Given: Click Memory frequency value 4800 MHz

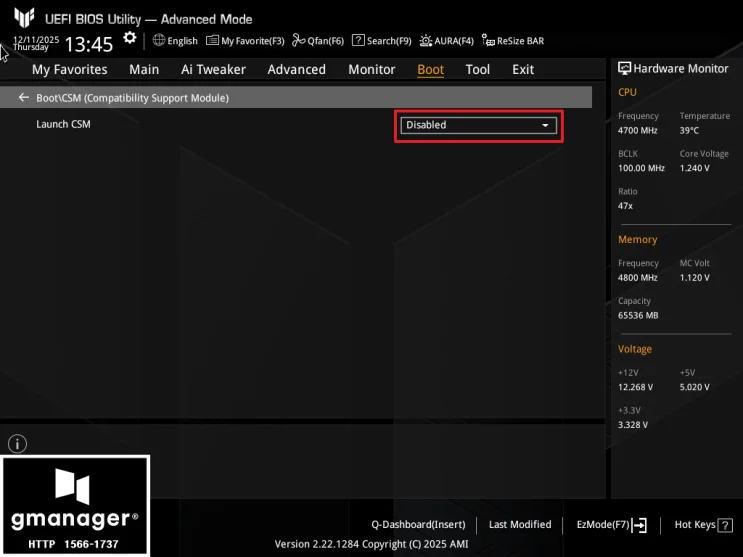Looking at the screenshot, I should pos(637,278).
